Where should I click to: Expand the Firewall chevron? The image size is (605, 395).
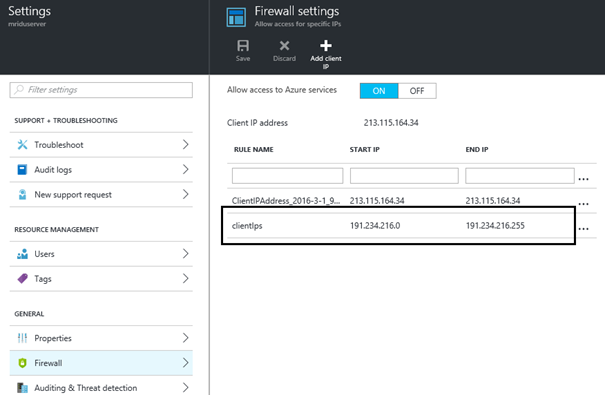point(186,363)
